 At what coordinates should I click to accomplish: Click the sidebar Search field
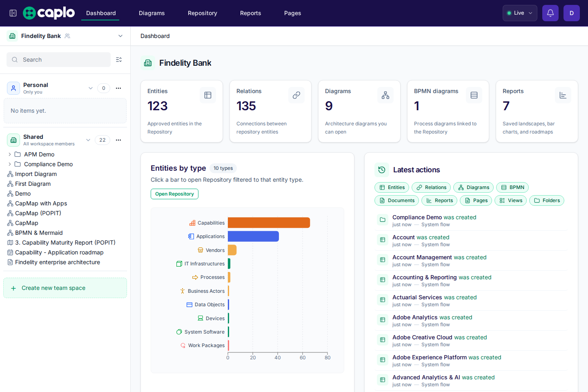(58, 60)
